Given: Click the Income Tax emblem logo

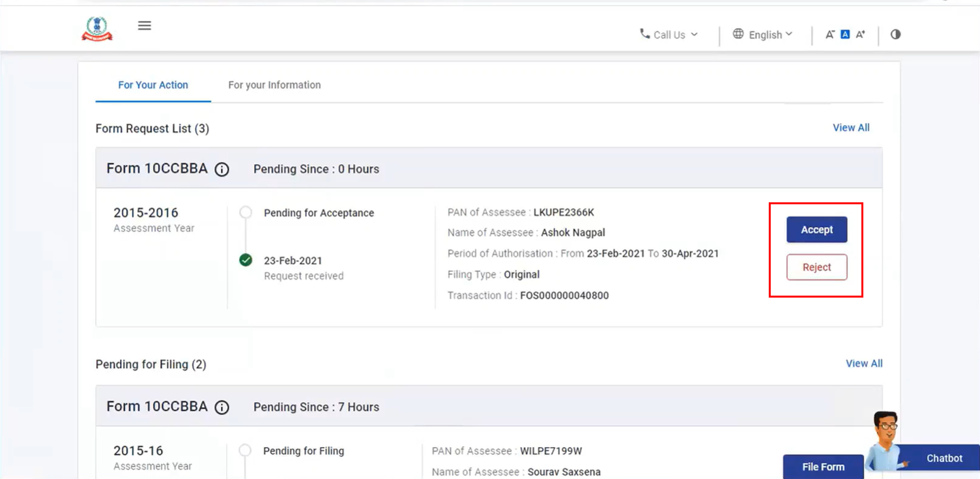Looking at the screenshot, I should click(x=97, y=29).
